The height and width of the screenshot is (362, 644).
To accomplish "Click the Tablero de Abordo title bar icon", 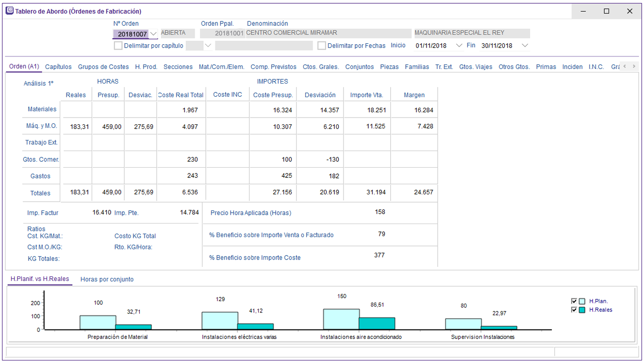I will pyautogui.click(x=10, y=11).
